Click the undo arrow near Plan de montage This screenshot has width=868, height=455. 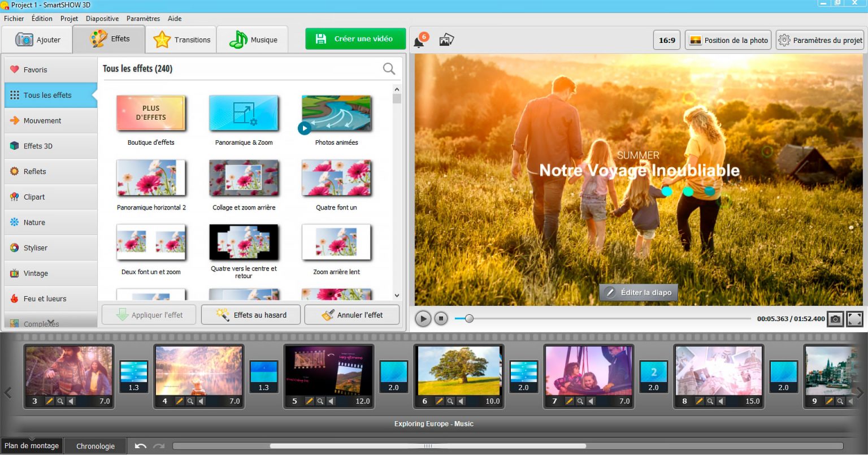point(140,445)
